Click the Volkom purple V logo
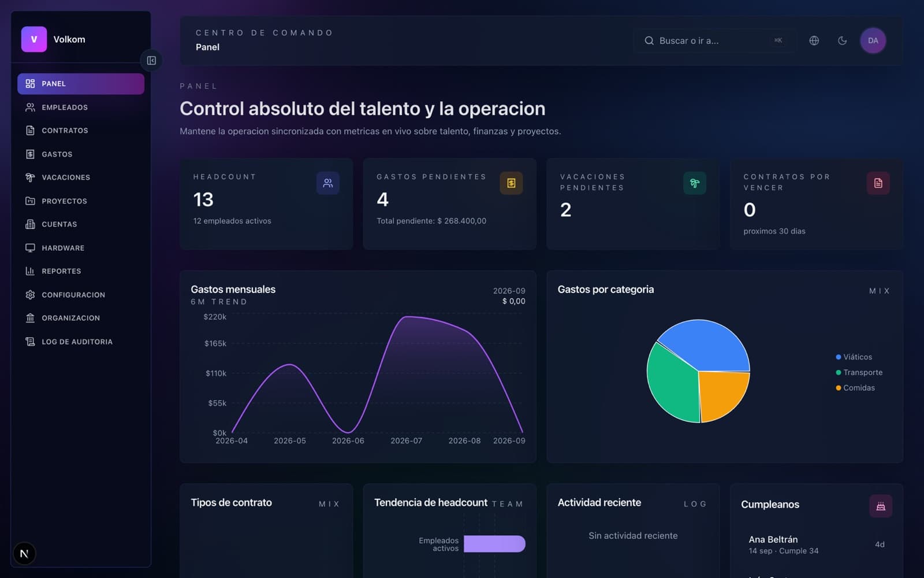The width and height of the screenshot is (924, 578). pos(34,39)
